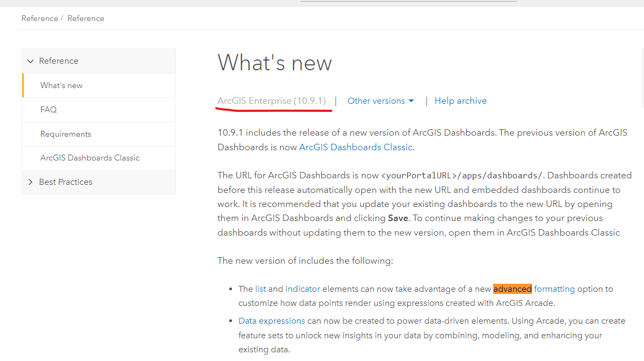Open the Other versions dropdown

[x=380, y=101]
